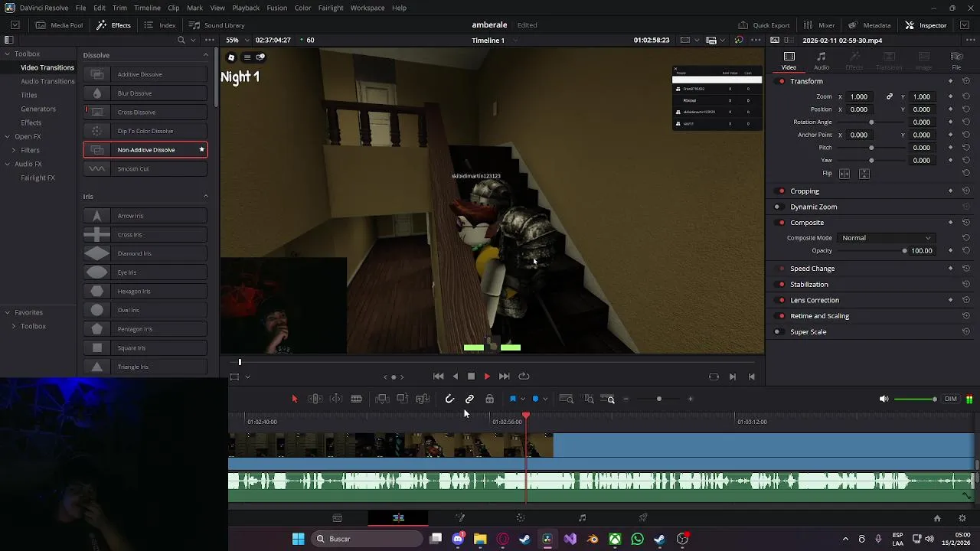This screenshot has width=980, height=551.
Task: Collapse the Toolbox tree item
Action: tap(7, 54)
